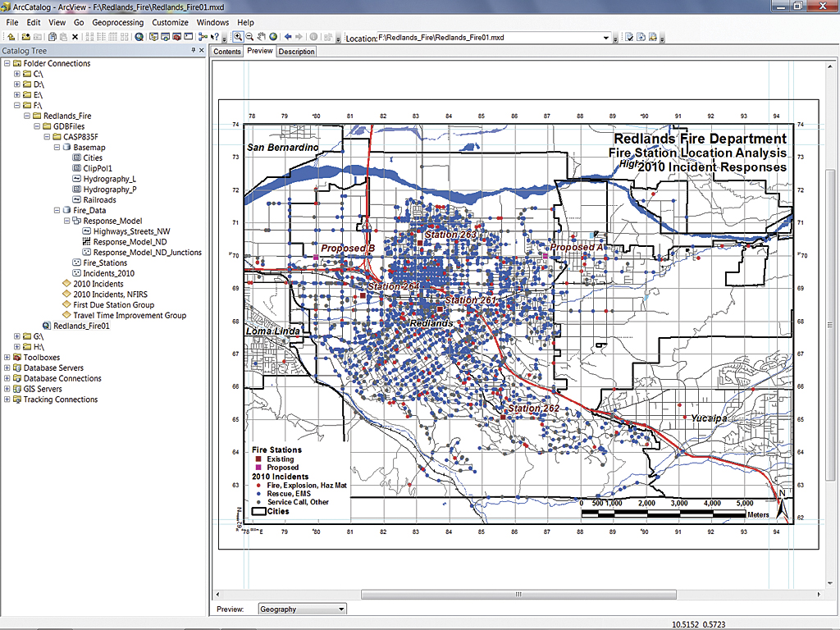The height and width of the screenshot is (630, 840).
Task: Expand the GIS Servers node
Action: coord(7,389)
